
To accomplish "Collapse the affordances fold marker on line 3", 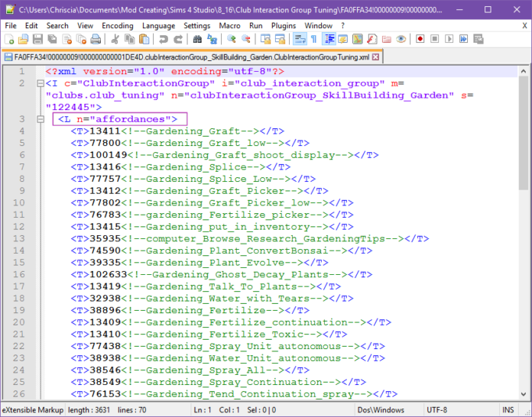I will (36, 119).
